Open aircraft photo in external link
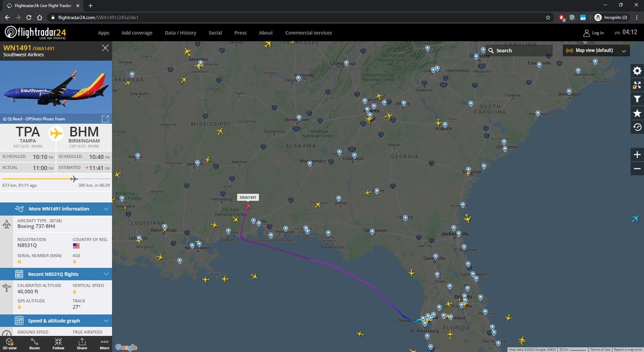 click(x=105, y=119)
